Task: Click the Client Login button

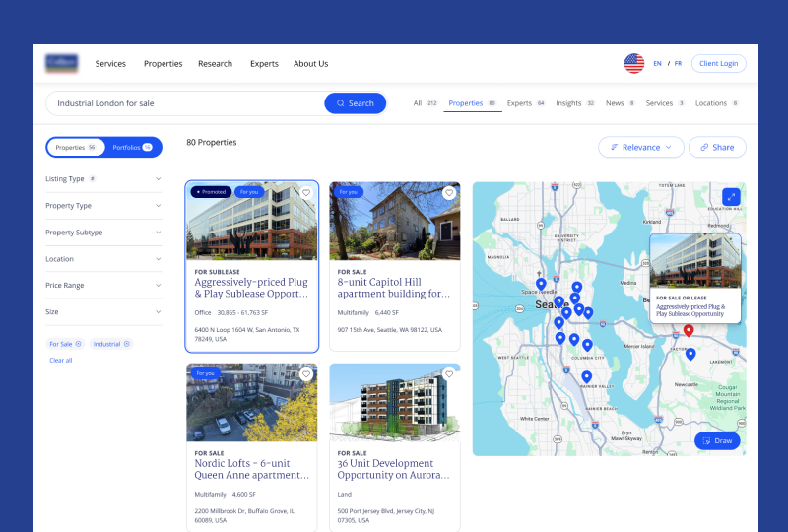Action: click(x=719, y=63)
